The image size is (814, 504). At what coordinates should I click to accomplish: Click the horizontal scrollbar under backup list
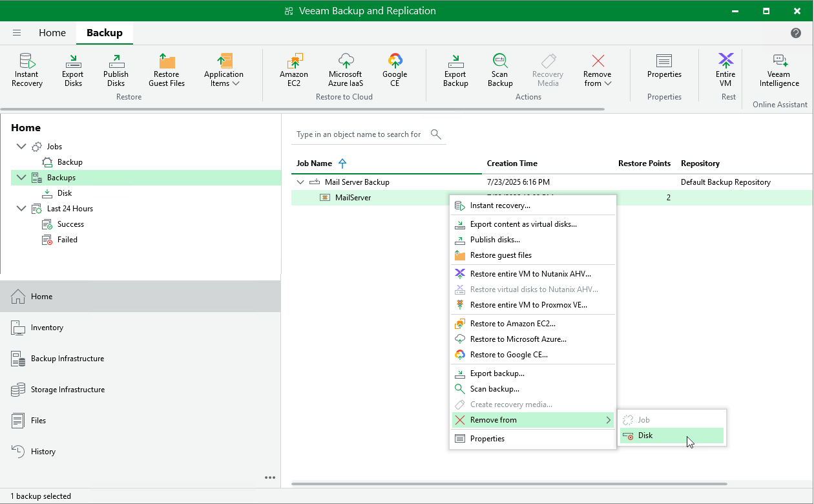[x=509, y=483]
